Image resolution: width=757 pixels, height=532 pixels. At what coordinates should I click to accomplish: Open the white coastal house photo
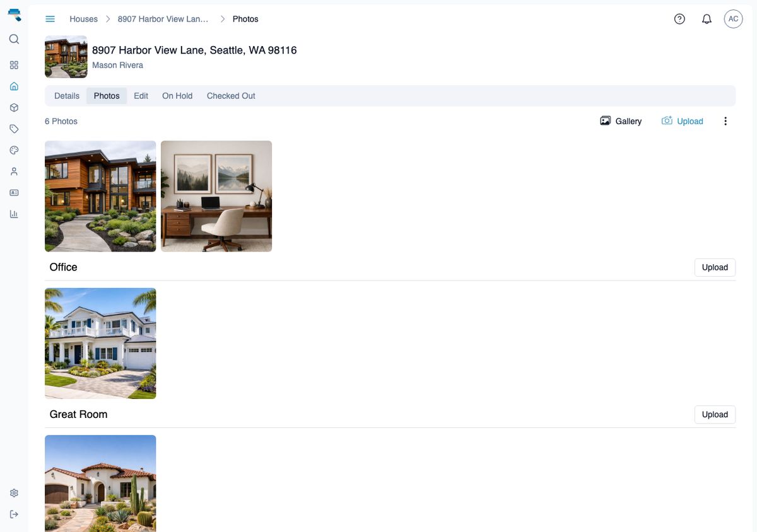[100, 344]
